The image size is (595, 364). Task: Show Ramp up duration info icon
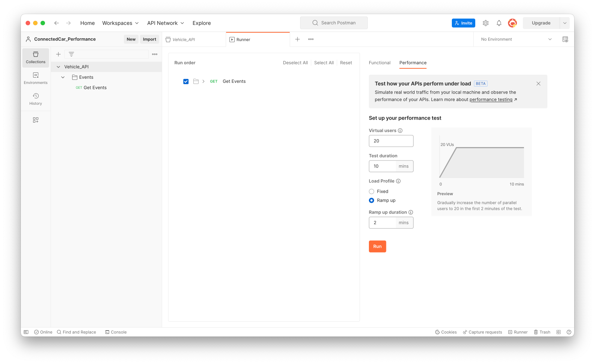pyautogui.click(x=411, y=212)
